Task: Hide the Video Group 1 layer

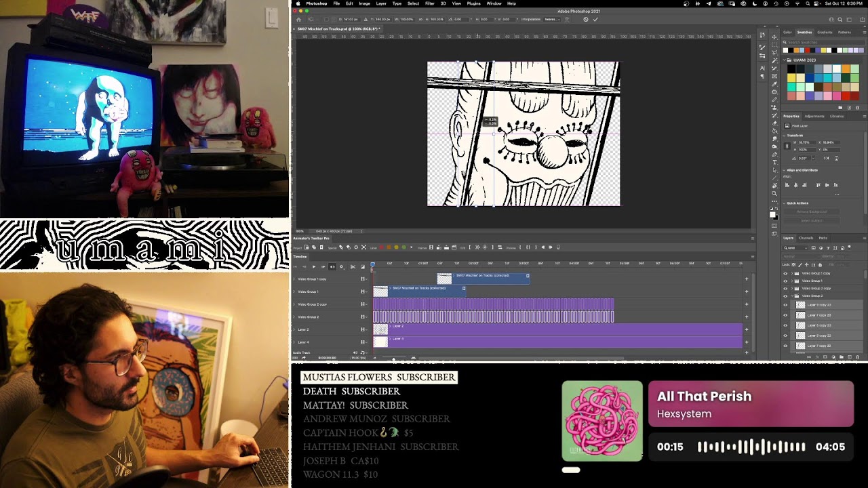Action: coord(785,281)
